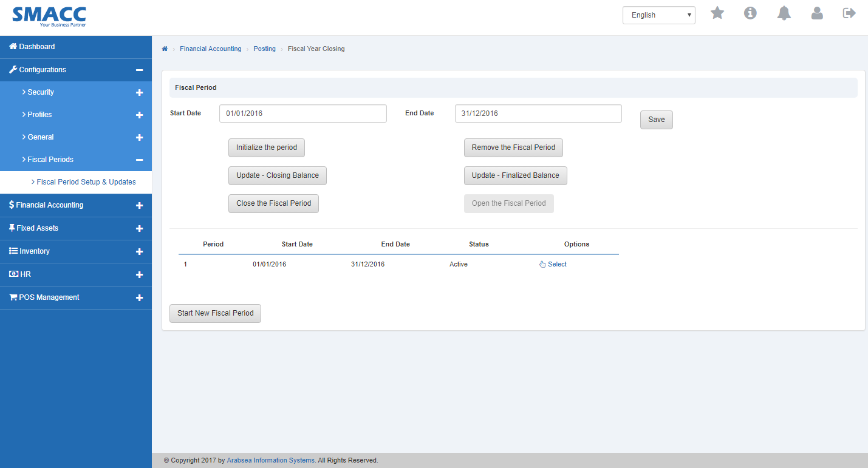Click the home icon in breadcrumb
The image size is (868, 468).
[165, 49]
